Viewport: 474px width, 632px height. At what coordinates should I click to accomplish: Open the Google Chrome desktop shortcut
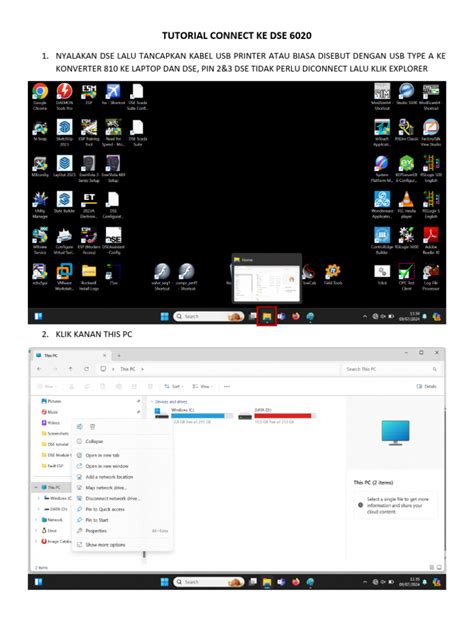[40, 96]
